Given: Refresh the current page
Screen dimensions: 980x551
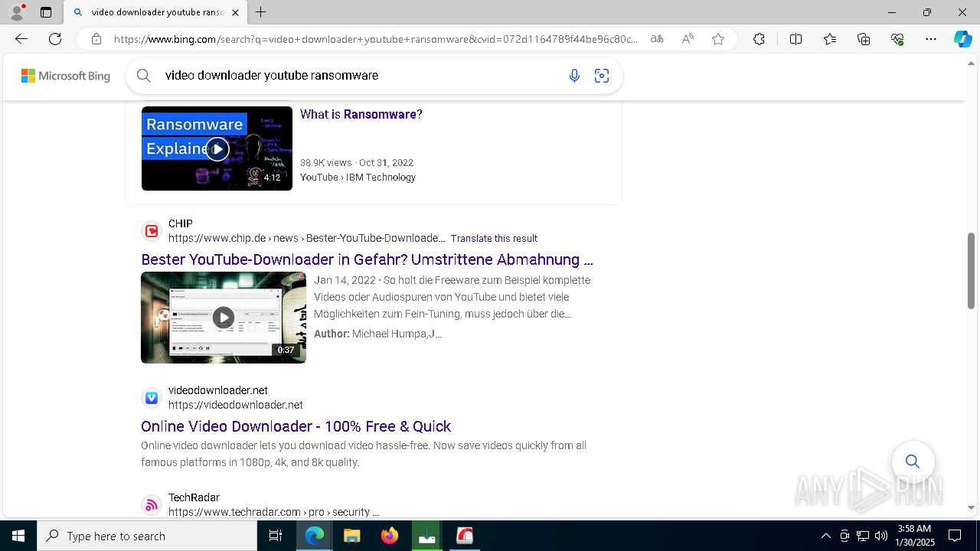Looking at the screenshot, I should coord(55,39).
